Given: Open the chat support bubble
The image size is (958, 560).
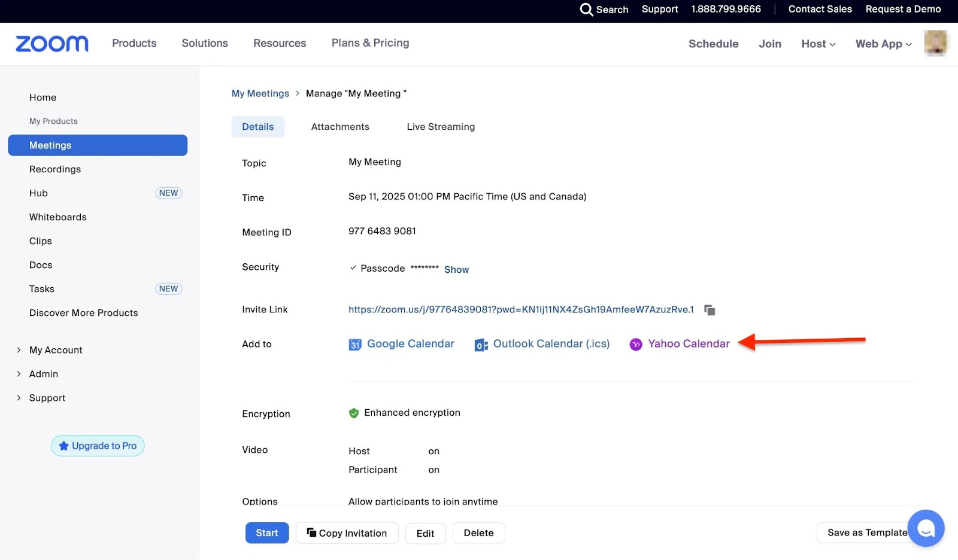Looking at the screenshot, I should click(x=926, y=528).
